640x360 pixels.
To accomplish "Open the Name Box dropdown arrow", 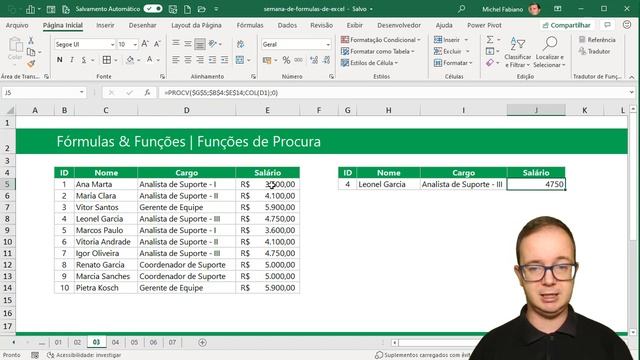I will coord(82,92).
